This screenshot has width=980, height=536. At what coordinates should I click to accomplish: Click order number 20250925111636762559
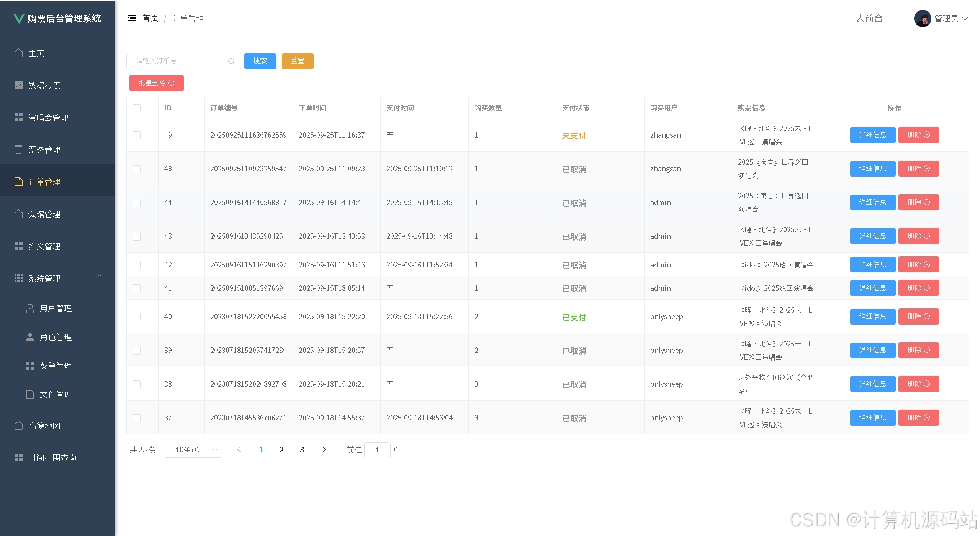click(249, 135)
